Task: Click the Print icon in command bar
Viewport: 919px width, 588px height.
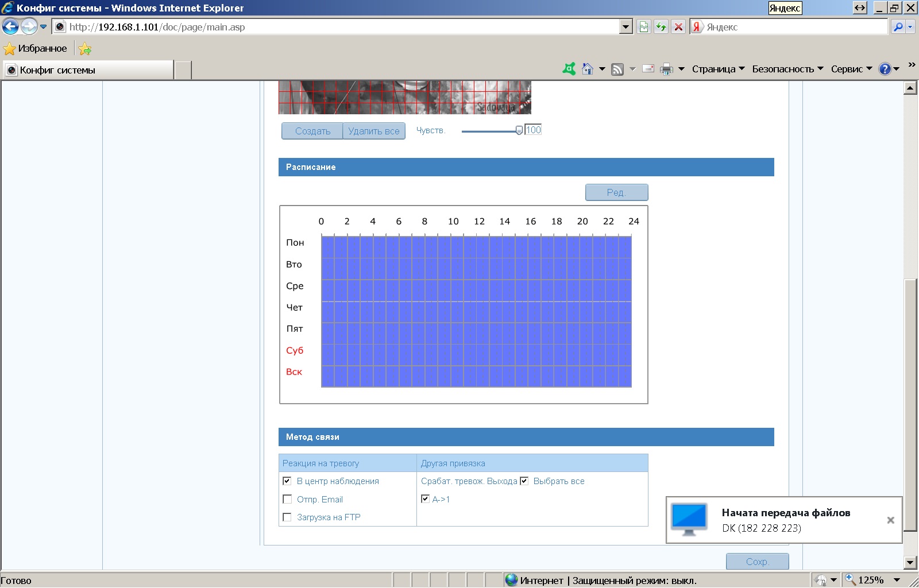Action: pyautogui.click(x=666, y=69)
